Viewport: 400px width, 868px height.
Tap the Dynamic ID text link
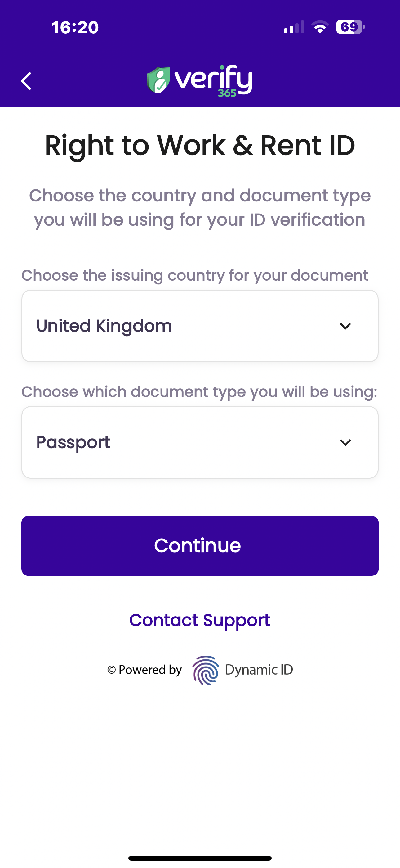pyautogui.click(x=259, y=670)
